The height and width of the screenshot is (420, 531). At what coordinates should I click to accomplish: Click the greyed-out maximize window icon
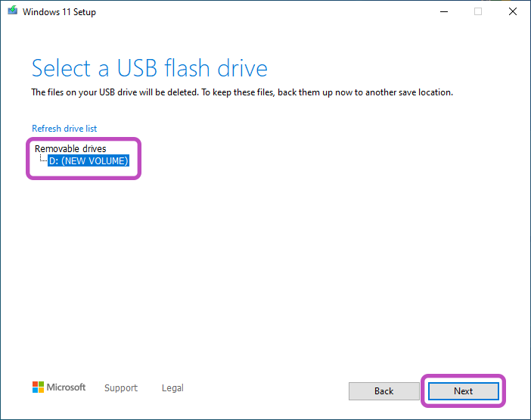click(478, 12)
